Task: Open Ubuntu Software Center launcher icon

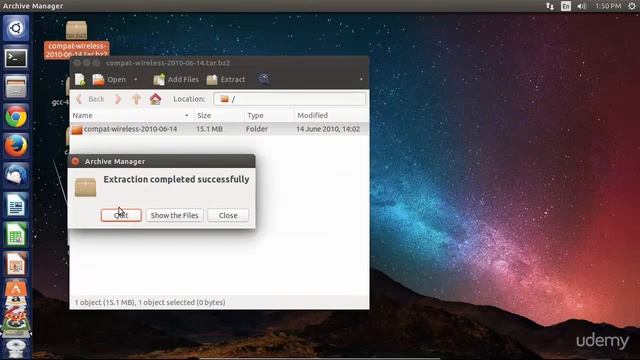Action: [x=16, y=289]
